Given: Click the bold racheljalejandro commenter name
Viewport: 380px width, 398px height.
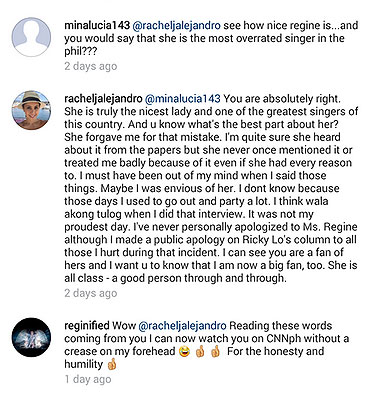Looking at the screenshot, I should [103, 99].
